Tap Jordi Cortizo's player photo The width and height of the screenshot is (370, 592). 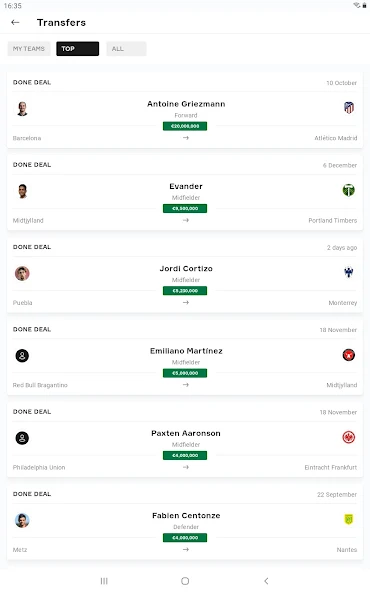(x=22, y=273)
